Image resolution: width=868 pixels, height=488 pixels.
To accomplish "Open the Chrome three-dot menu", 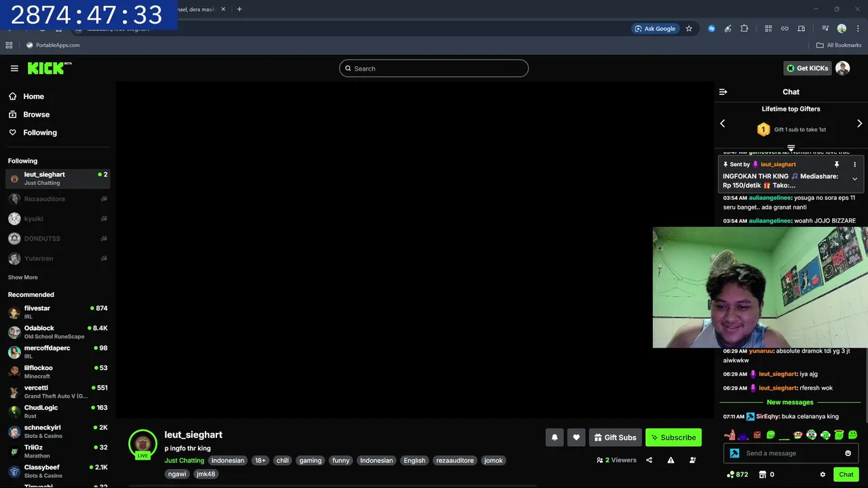I will (857, 28).
